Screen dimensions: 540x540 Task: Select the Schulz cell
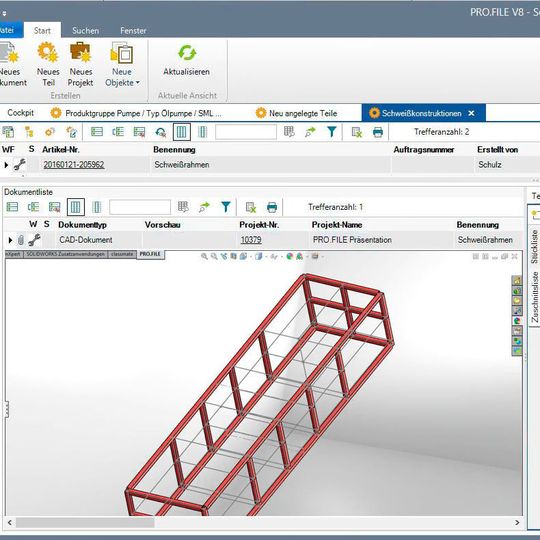489,165
